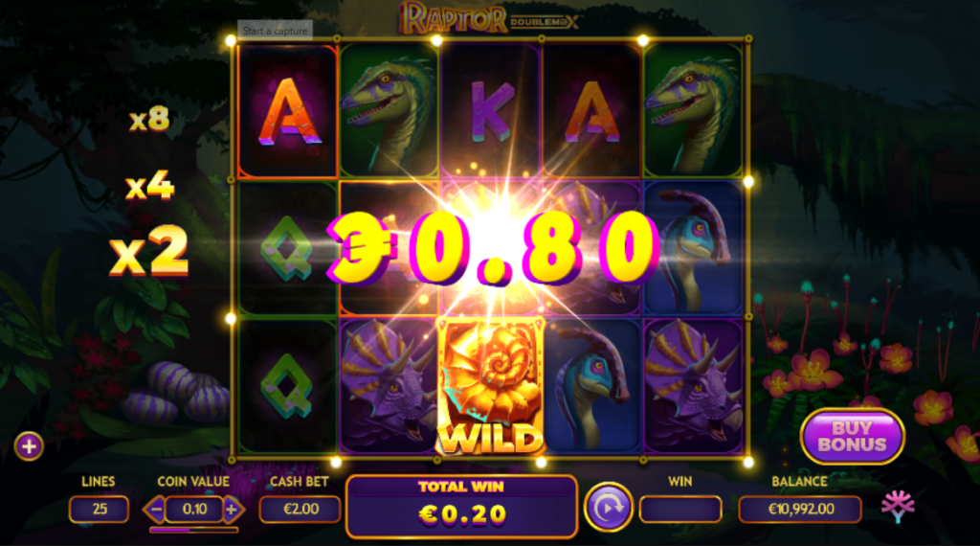
Task: Click the Raptor DoubleMax game logo
Action: tap(490, 18)
